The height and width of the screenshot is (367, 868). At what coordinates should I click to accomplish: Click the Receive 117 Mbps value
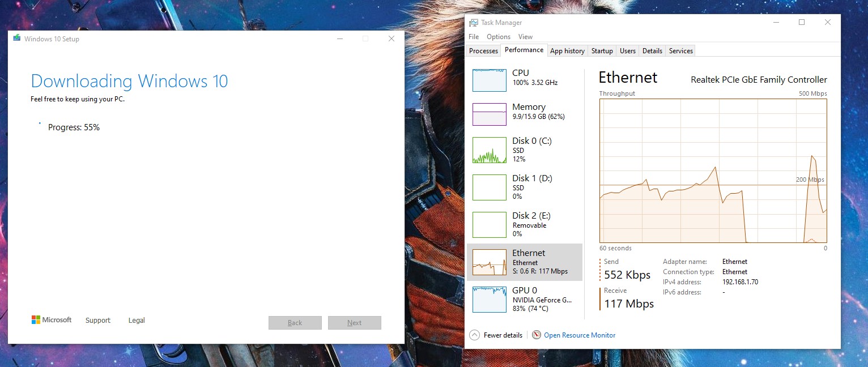(629, 304)
